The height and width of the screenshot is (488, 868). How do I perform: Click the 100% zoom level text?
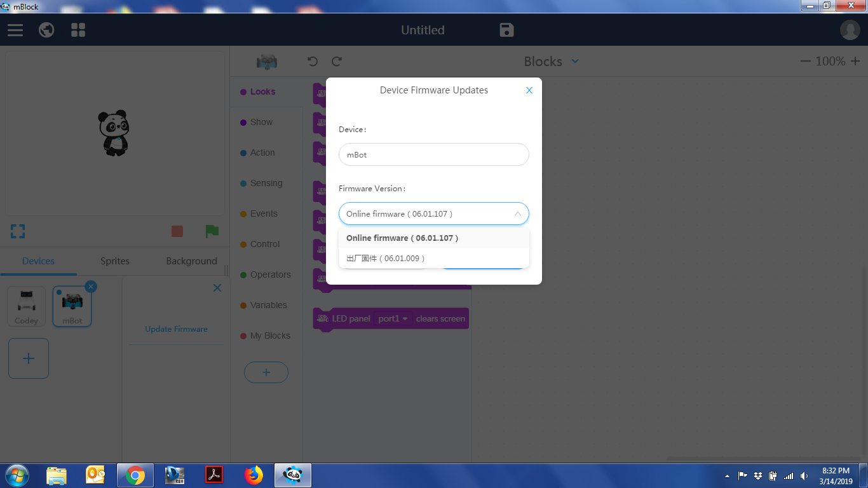[830, 61]
